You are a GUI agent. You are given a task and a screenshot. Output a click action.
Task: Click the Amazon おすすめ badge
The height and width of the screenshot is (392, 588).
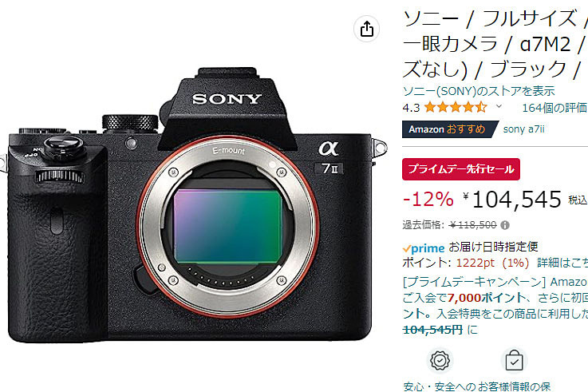click(x=448, y=129)
